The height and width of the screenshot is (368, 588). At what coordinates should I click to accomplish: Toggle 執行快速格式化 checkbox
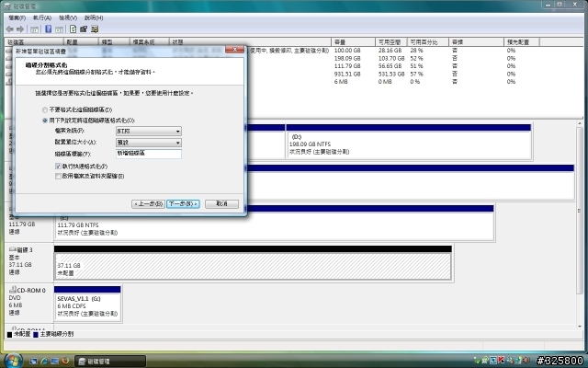(58, 166)
